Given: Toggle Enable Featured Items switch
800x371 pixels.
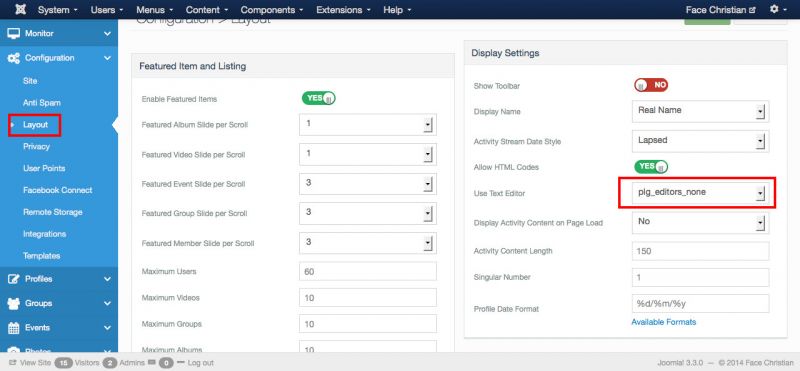Looking at the screenshot, I should click(318, 98).
